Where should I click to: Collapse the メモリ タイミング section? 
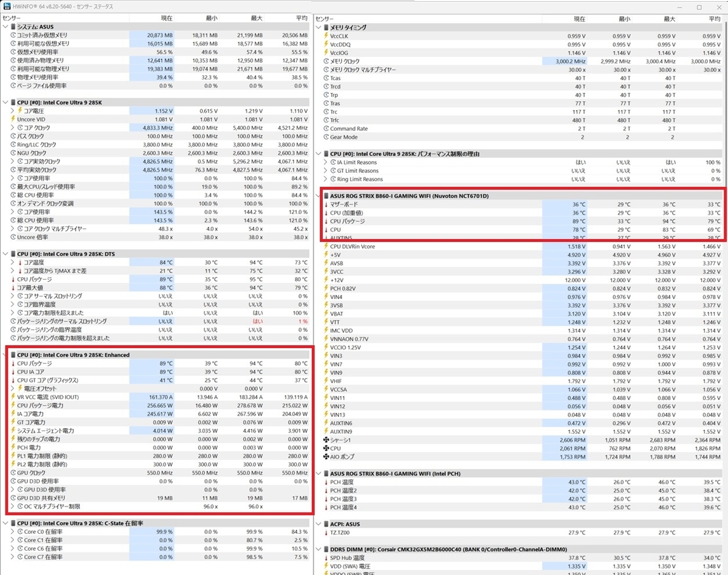pos(318,27)
